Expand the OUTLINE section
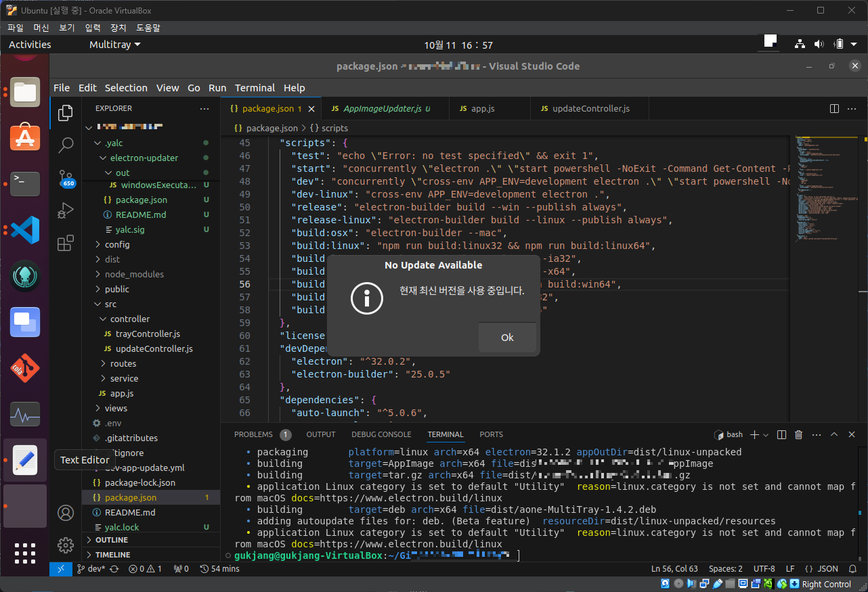 [112, 540]
